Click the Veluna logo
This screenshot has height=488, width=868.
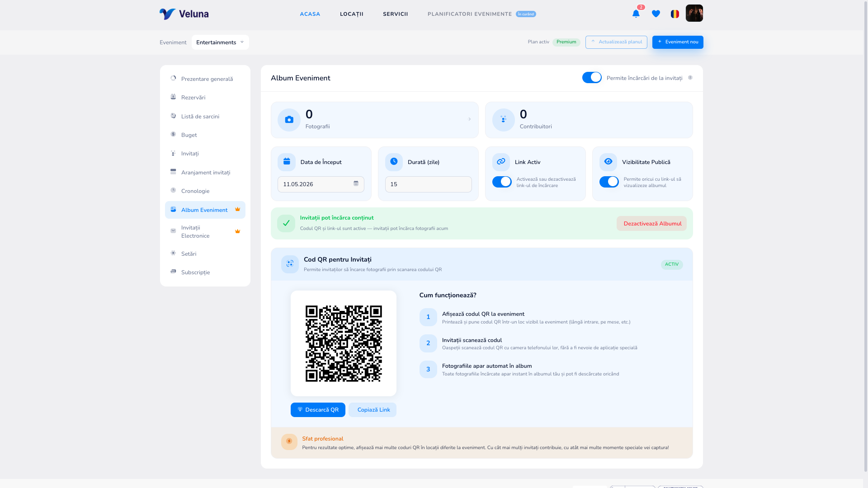coord(184,14)
